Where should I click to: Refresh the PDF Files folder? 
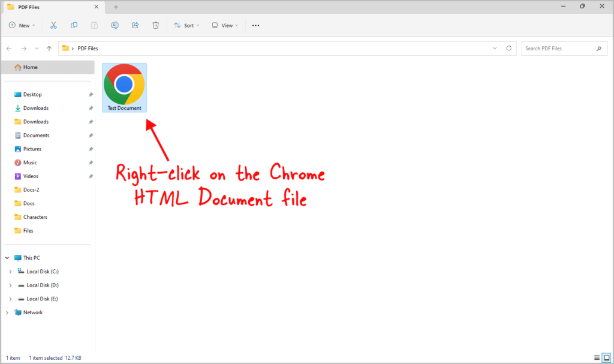pos(508,48)
